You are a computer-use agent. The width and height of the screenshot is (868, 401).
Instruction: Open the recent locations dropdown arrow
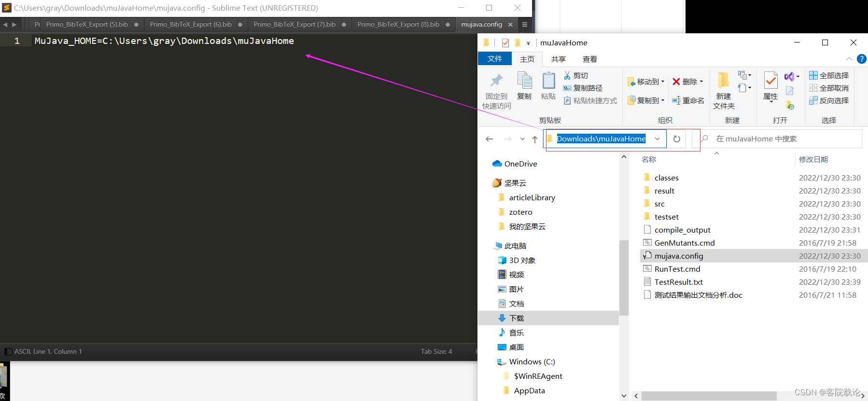(522, 139)
